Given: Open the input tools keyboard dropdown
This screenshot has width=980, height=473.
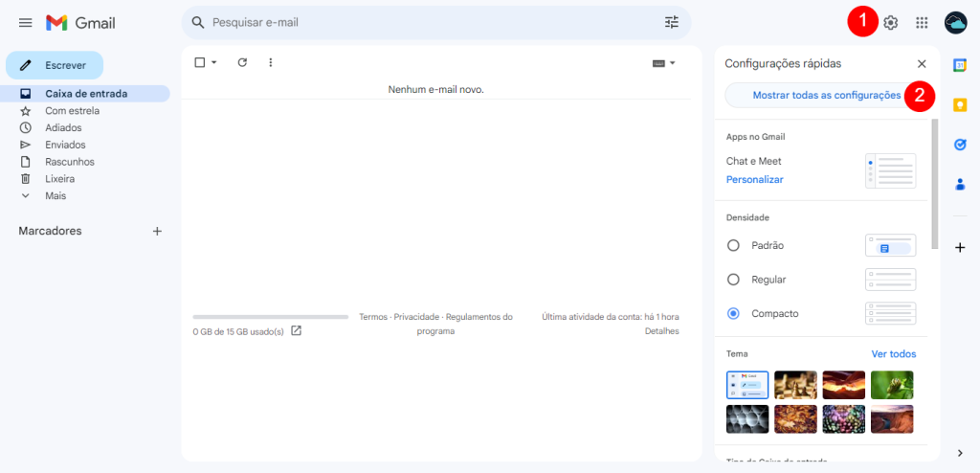Looking at the screenshot, I should pos(664,63).
